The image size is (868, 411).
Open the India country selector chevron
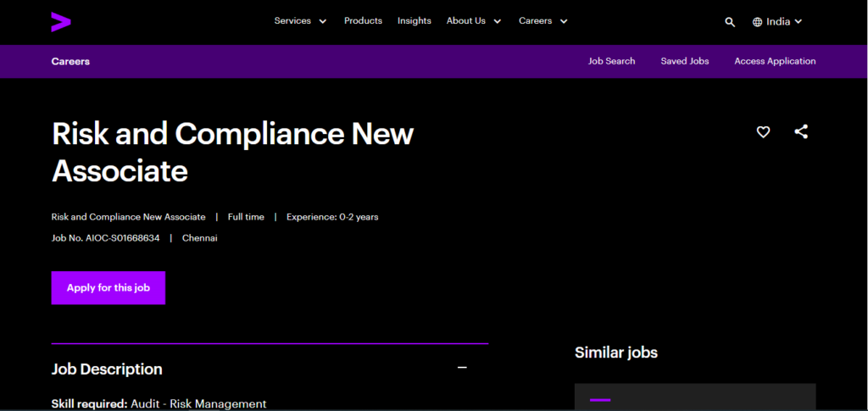coord(798,21)
